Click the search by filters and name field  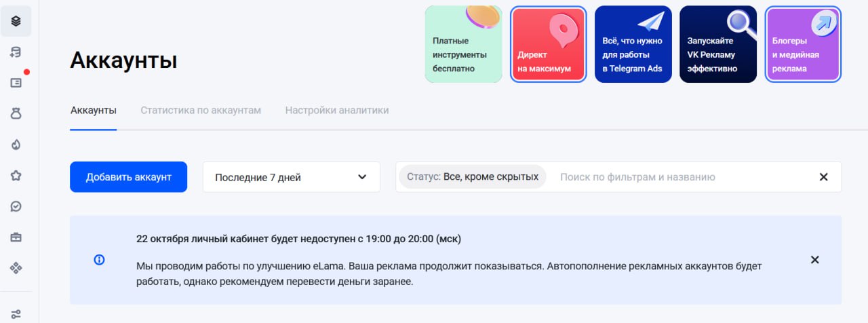pos(678,177)
